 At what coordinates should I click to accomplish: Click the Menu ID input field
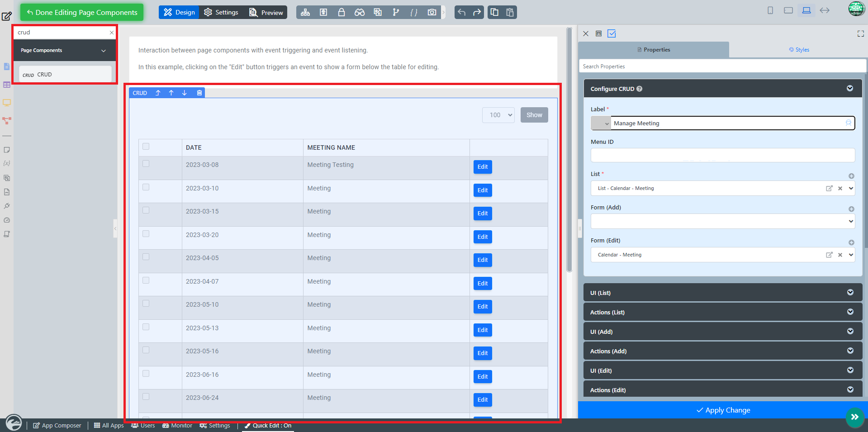pos(723,155)
